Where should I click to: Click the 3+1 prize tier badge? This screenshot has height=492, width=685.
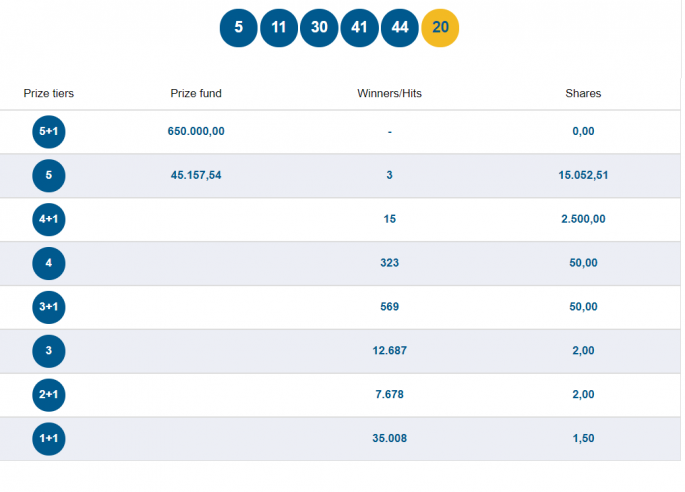click(49, 307)
